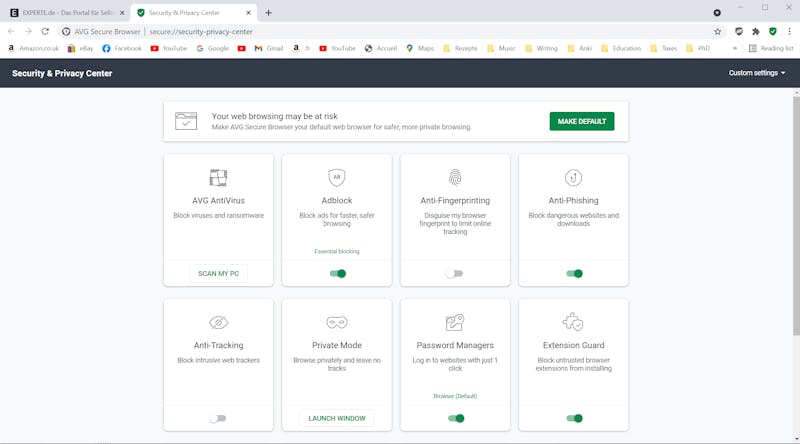The width and height of the screenshot is (800, 444).
Task: Open the Google bookmark
Action: click(213, 48)
